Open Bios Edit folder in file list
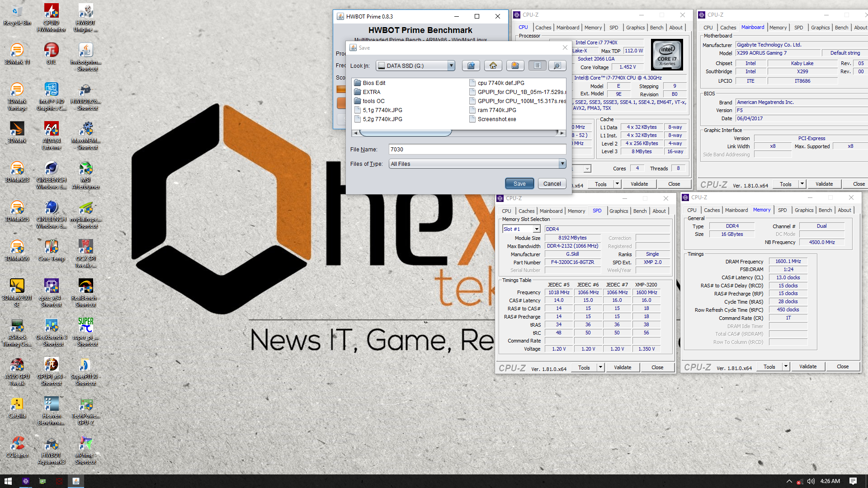 370,83
